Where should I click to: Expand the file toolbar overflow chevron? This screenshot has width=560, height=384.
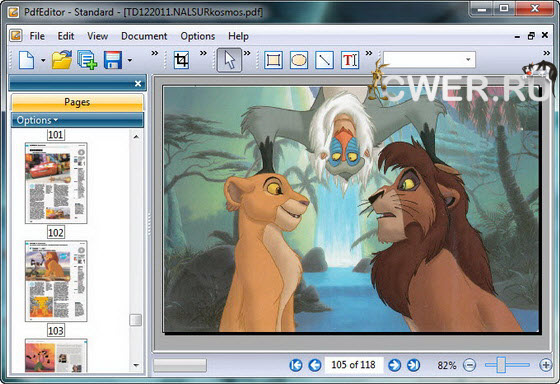click(x=154, y=53)
